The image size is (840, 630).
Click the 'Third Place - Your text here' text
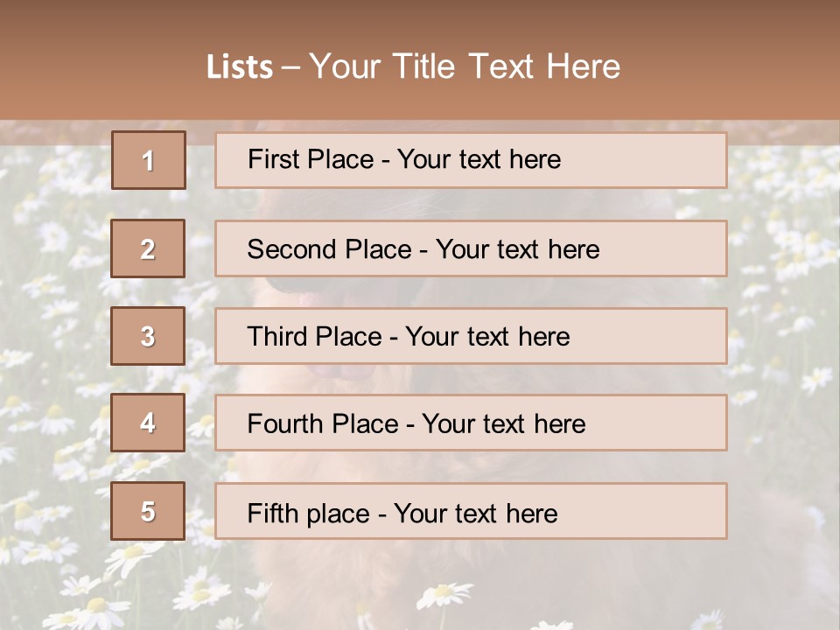(408, 337)
